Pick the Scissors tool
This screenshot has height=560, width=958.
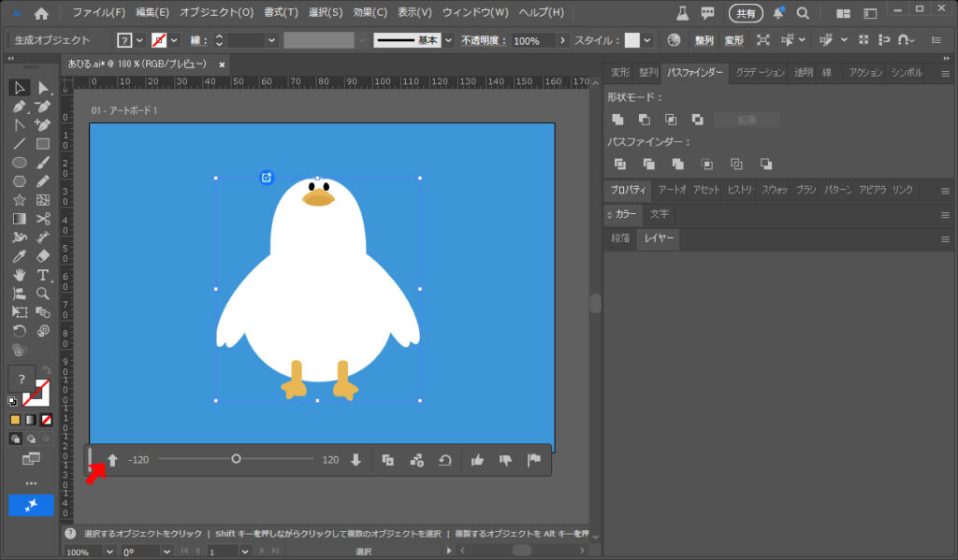coord(43,219)
